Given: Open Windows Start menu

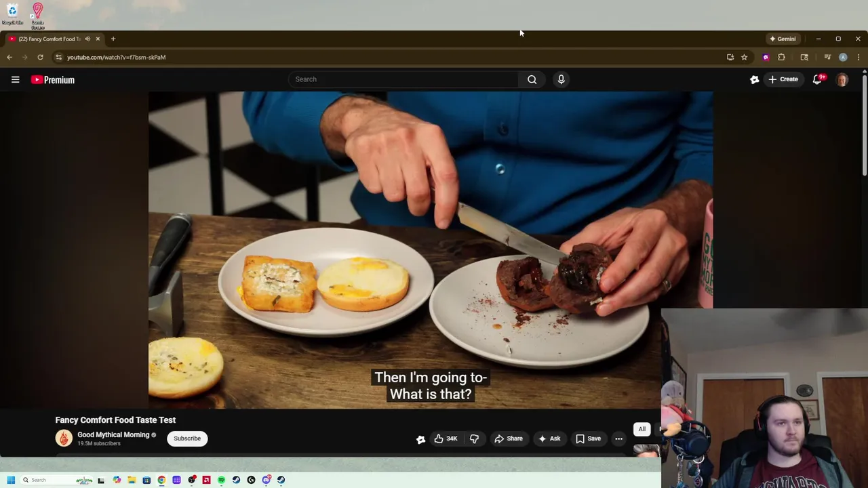Looking at the screenshot, I should (11, 480).
